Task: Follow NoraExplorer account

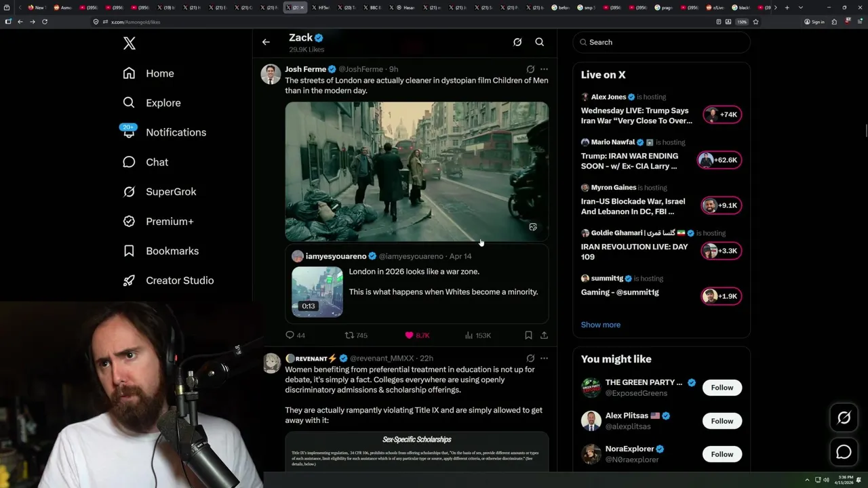Action: [x=722, y=454]
